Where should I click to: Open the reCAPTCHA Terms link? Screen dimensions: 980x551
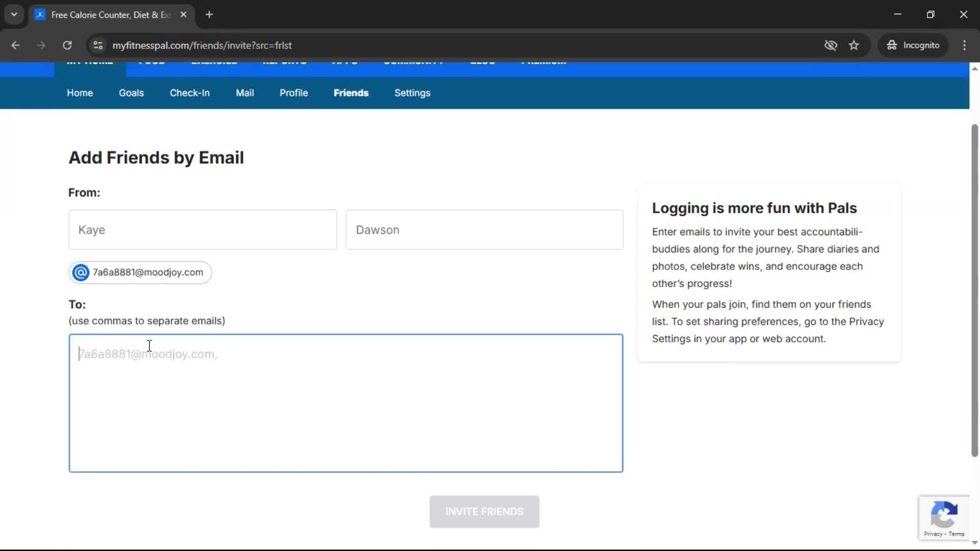pyautogui.click(x=957, y=534)
